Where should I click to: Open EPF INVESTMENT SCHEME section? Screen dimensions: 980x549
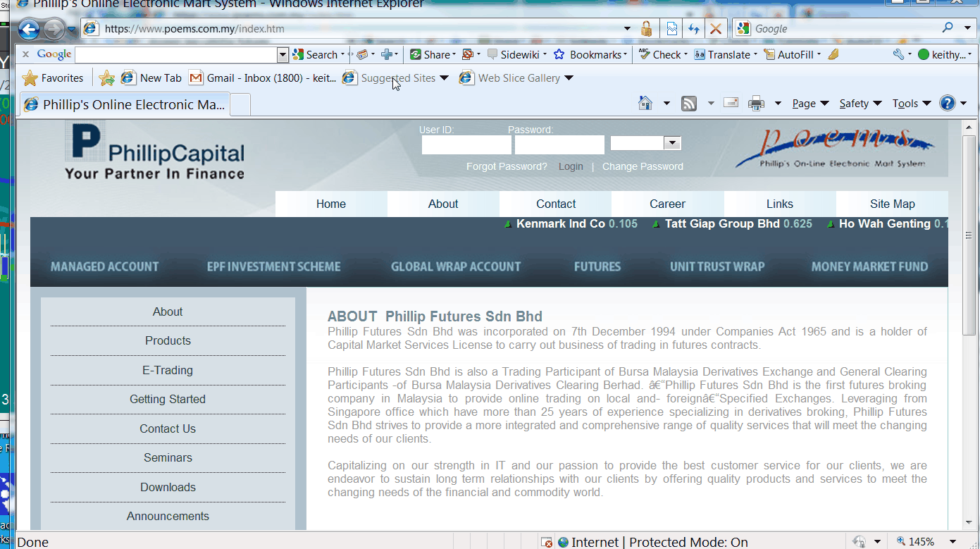click(x=273, y=266)
